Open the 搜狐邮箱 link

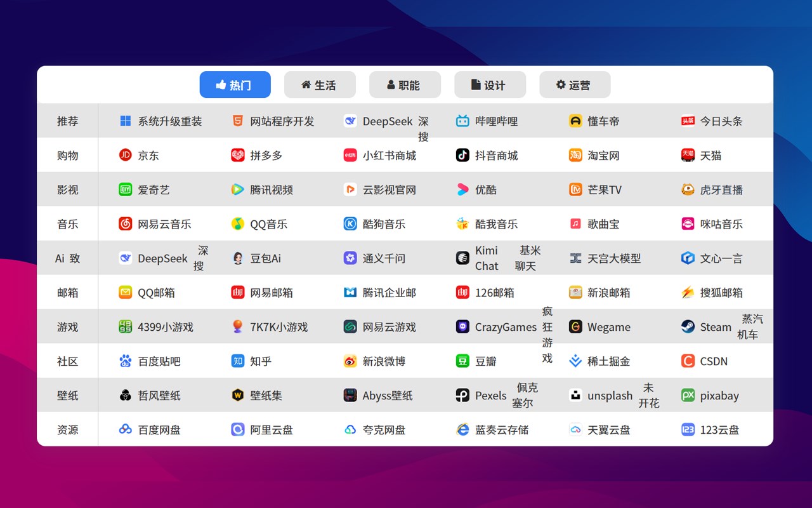721,292
